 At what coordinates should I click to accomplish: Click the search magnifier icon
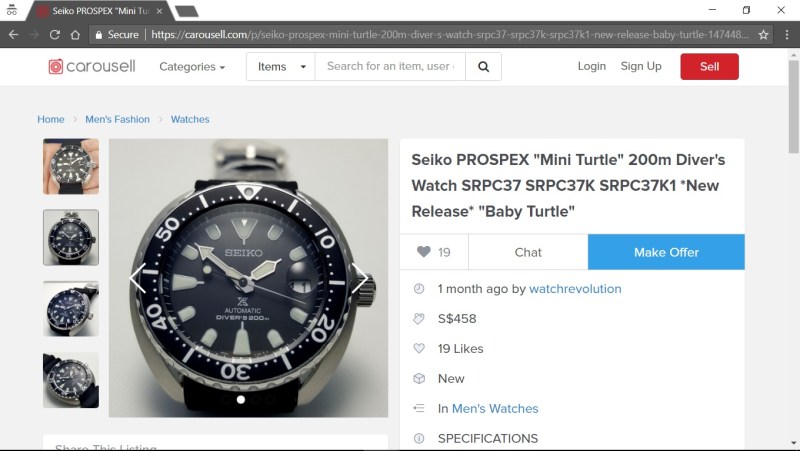coord(483,67)
